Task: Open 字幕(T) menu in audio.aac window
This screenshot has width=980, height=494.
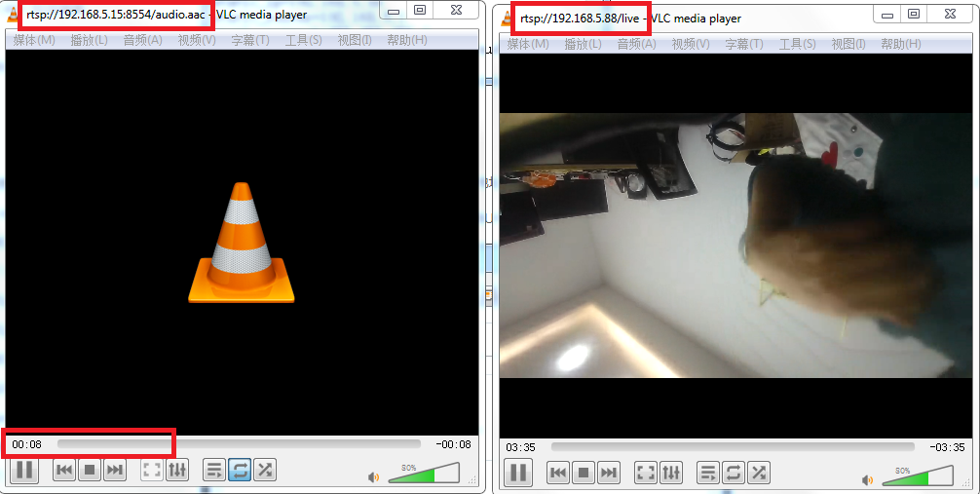Action: click(250, 40)
